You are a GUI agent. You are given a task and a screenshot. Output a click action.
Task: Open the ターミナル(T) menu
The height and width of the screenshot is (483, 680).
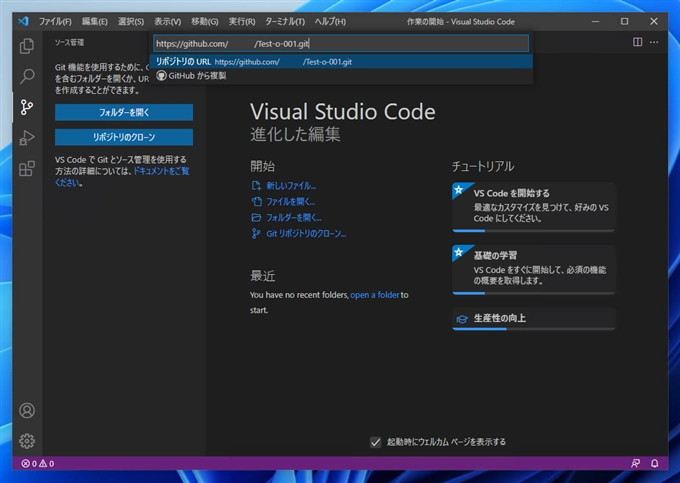[x=285, y=21]
